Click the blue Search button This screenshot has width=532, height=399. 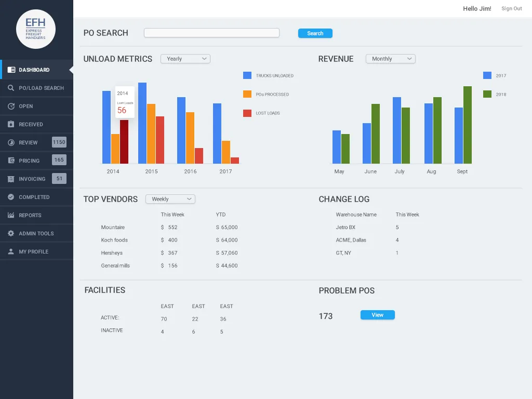click(315, 33)
